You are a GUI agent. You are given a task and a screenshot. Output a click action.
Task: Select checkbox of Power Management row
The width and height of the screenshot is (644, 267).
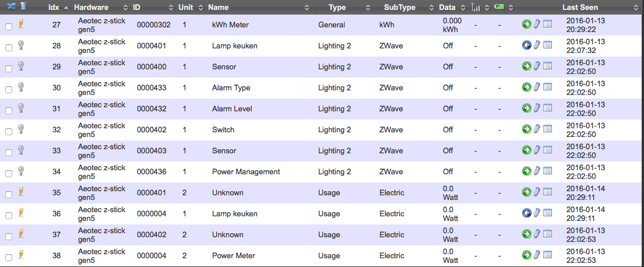9,174
